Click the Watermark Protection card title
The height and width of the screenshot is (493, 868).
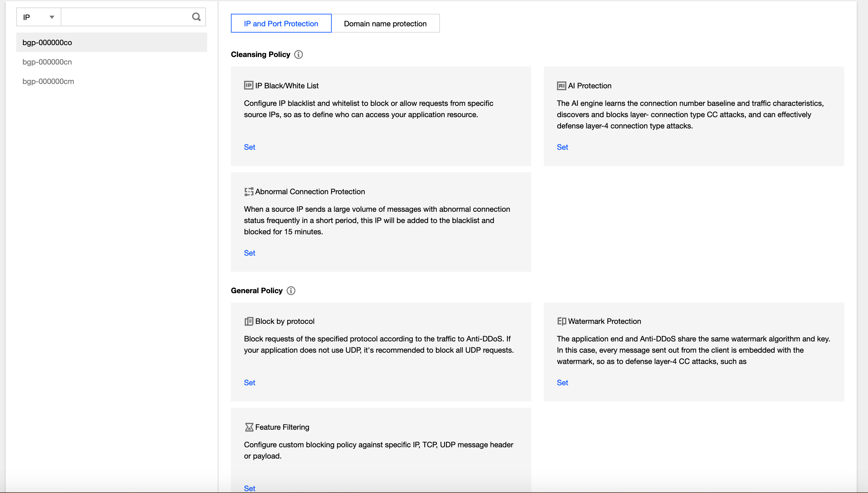pos(605,321)
